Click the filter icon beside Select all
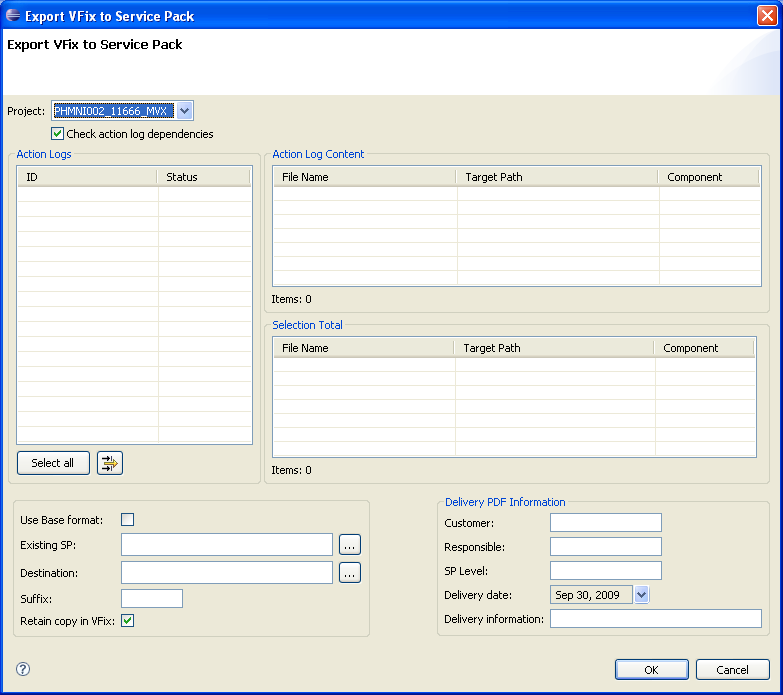 [x=109, y=463]
